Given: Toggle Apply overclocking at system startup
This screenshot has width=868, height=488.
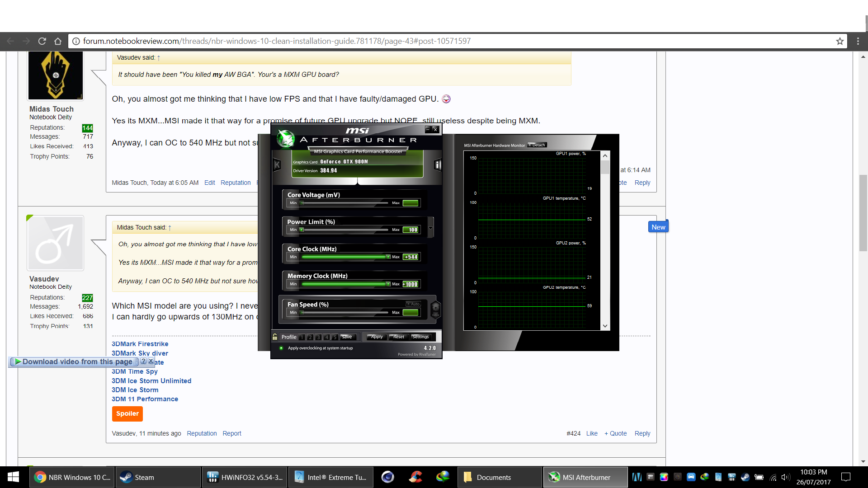Looking at the screenshot, I should click(x=281, y=348).
